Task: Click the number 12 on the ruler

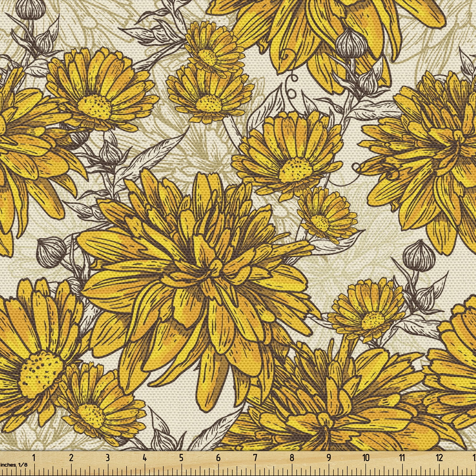Action: point(440,457)
